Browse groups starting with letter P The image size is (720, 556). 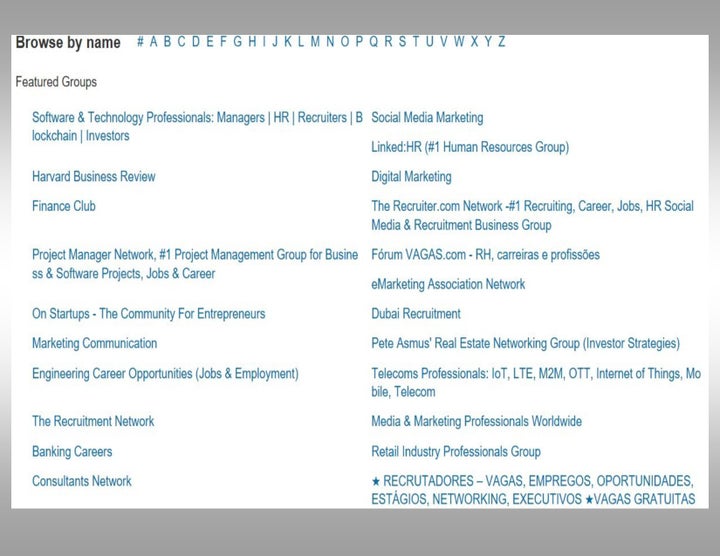tap(359, 42)
